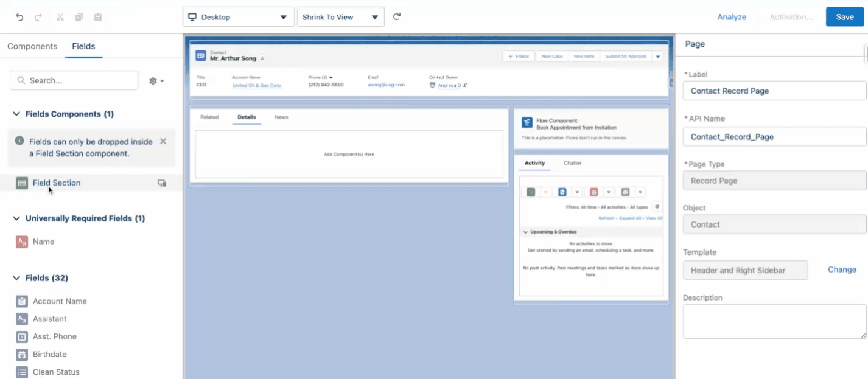This screenshot has height=379, width=868.
Task: Collapse the Upcoming & Overdue section
Action: [525, 232]
